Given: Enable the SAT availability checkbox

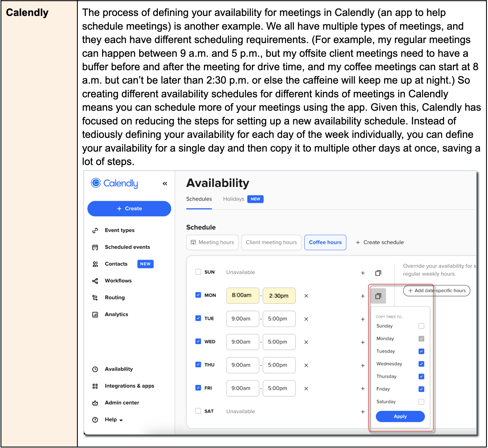Looking at the screenshot, I should tap(198, 411).
